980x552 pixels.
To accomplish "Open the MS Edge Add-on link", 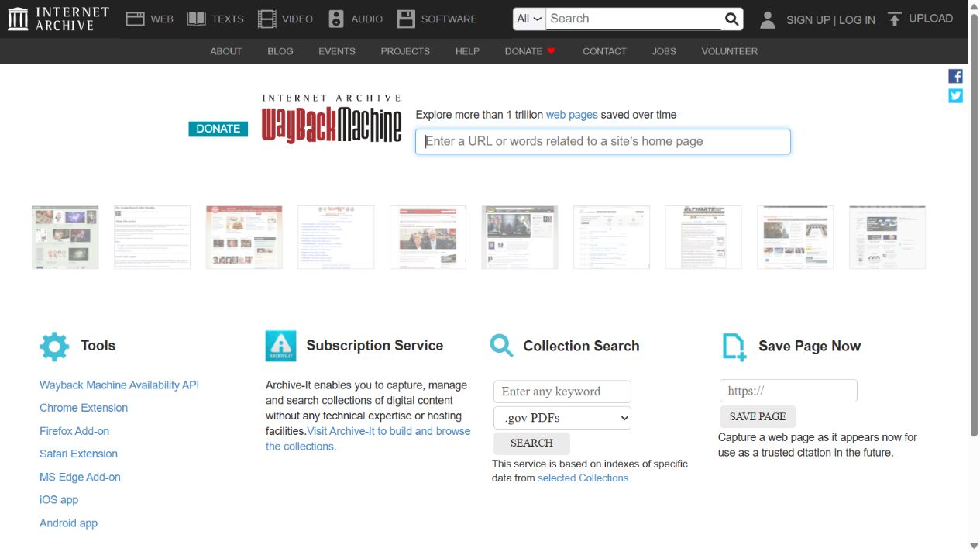I will pyautogui.click(x=80, y=477).
